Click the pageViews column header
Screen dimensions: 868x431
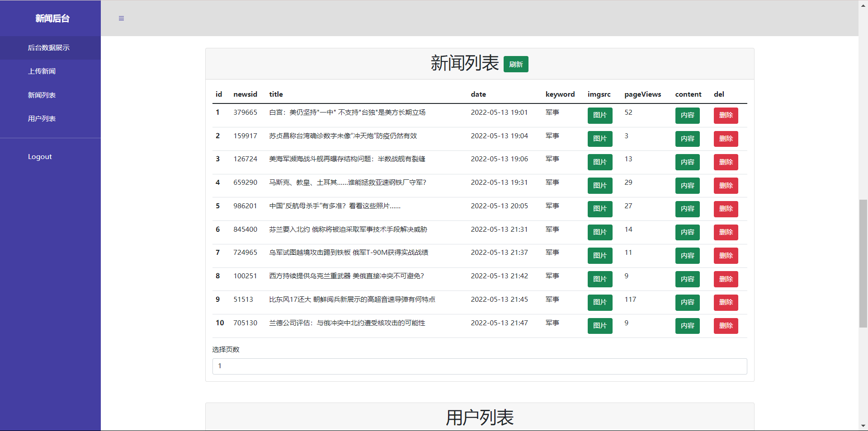coord(643,94)
